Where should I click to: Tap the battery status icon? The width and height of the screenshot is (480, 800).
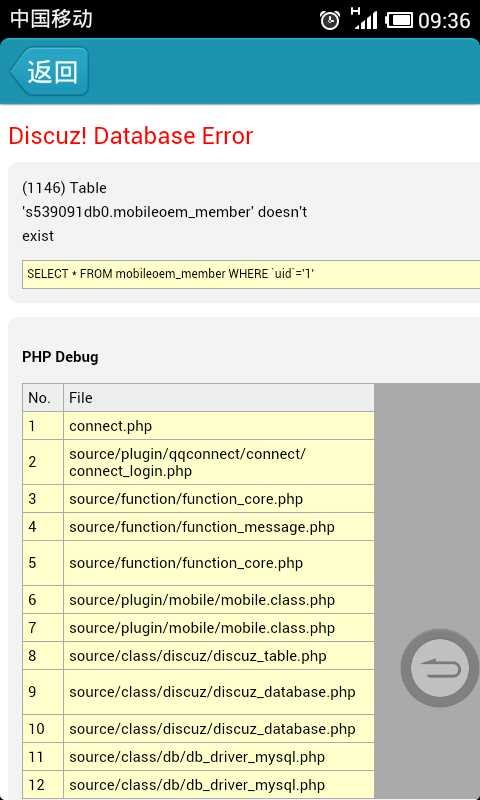click(x=399, y=20)
